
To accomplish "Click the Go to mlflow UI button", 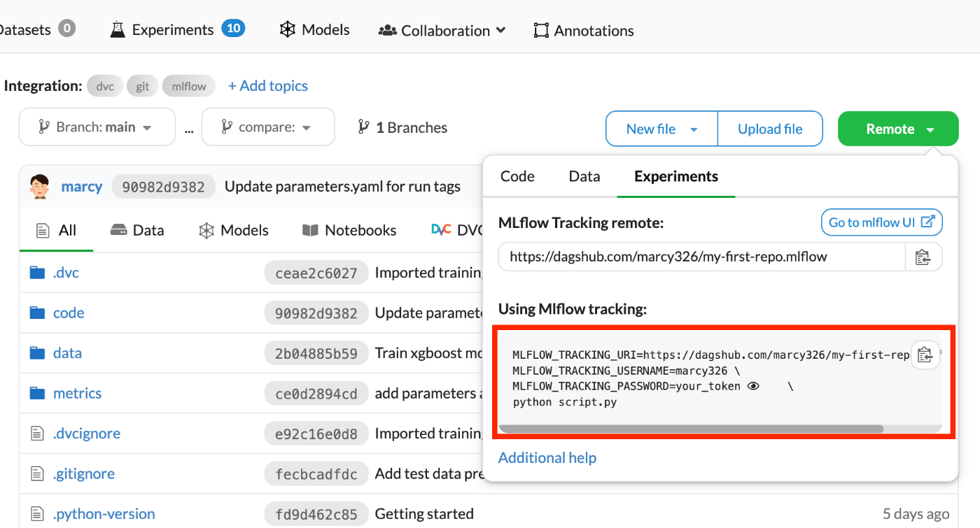I will (882, 222).
